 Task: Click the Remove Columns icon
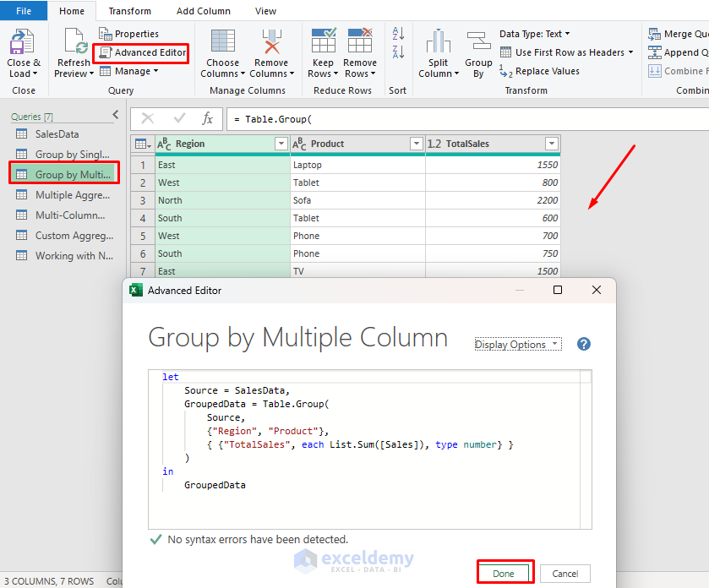(x=271, y=44)
